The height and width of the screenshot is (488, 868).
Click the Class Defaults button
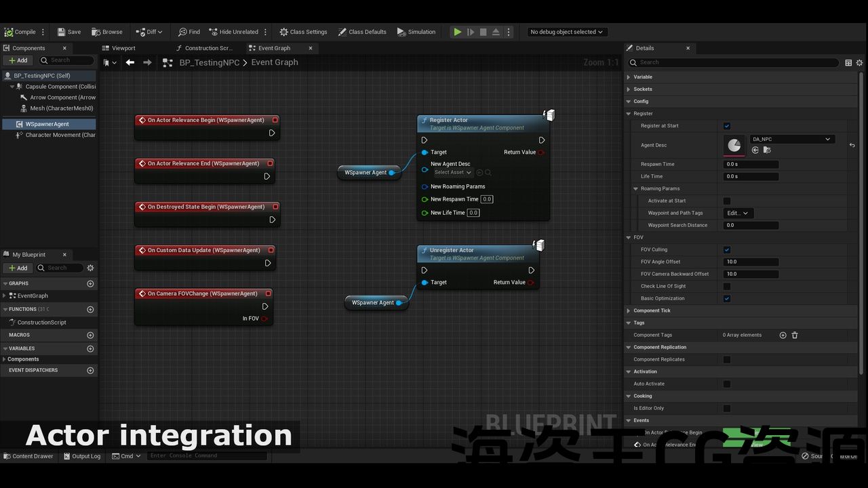tap(362, 32)
